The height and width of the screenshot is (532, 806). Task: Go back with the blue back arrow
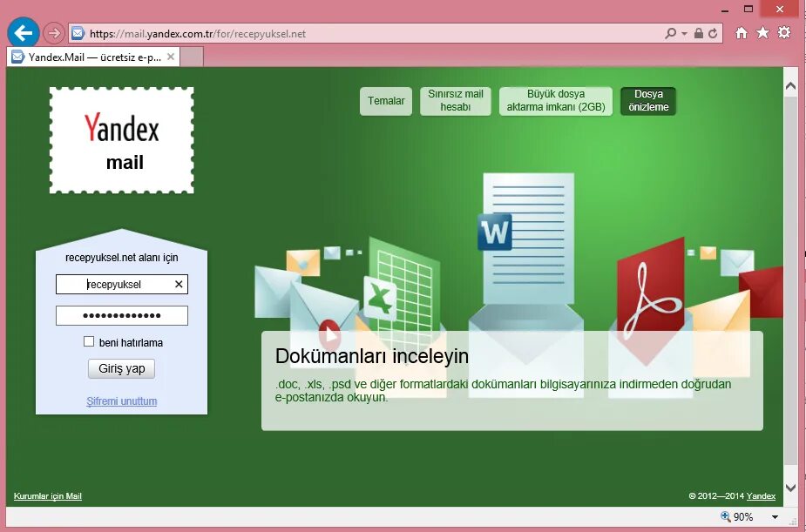point(24,33)
